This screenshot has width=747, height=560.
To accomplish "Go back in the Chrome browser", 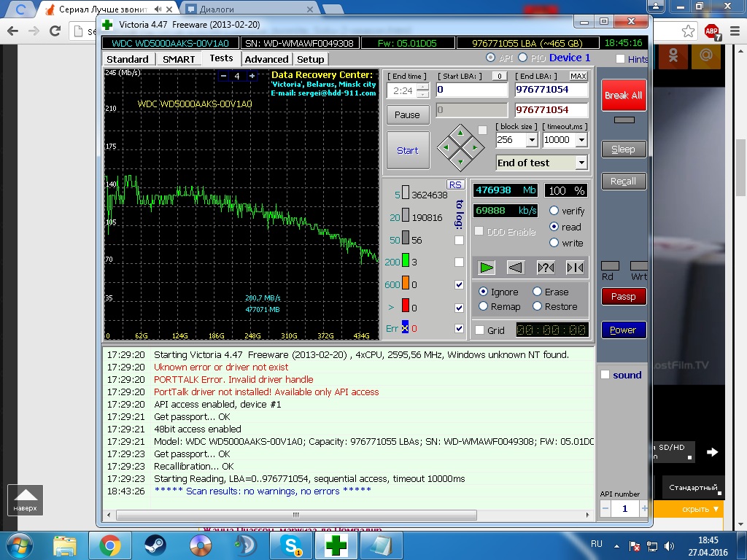I will point(13,31).
